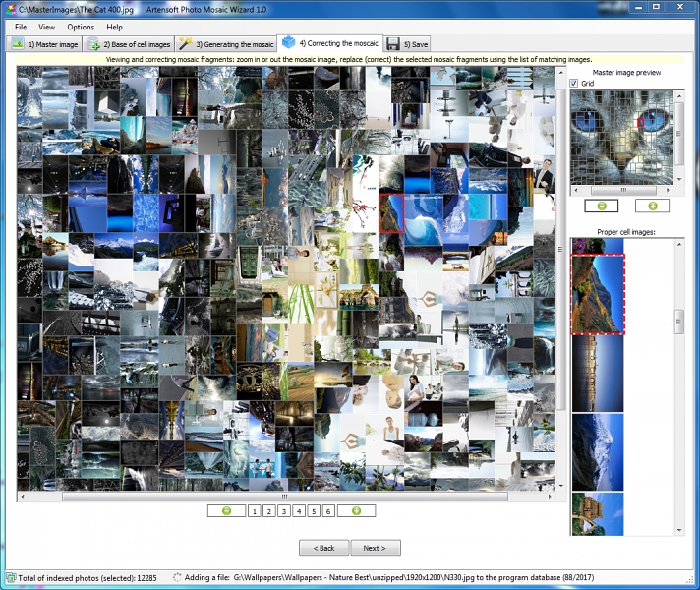This screenshot has height=590, width=700.
Task: Click the cell images list scrollbar thumb
Action: tap(679, 322)
